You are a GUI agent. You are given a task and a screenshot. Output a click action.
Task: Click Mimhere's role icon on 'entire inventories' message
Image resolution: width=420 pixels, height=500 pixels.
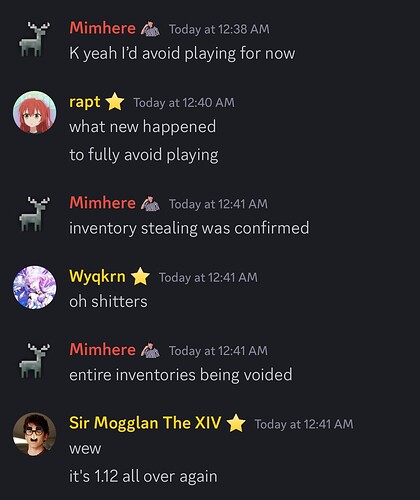150,350
